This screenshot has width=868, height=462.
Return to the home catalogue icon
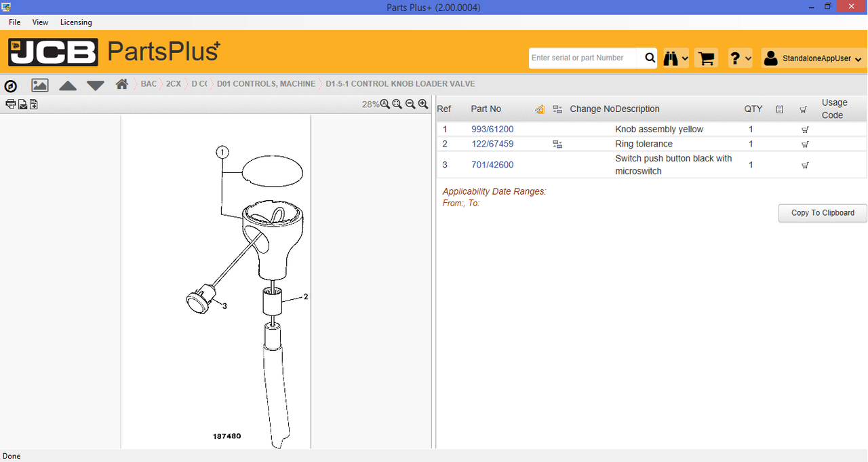[x=122, y=84]
